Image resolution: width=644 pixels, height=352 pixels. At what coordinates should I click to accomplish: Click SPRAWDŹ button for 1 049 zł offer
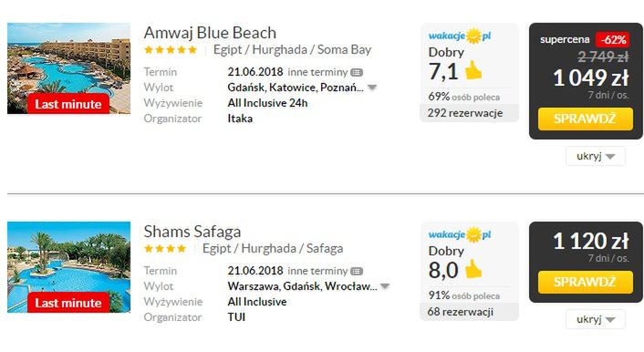click(586, 119)
